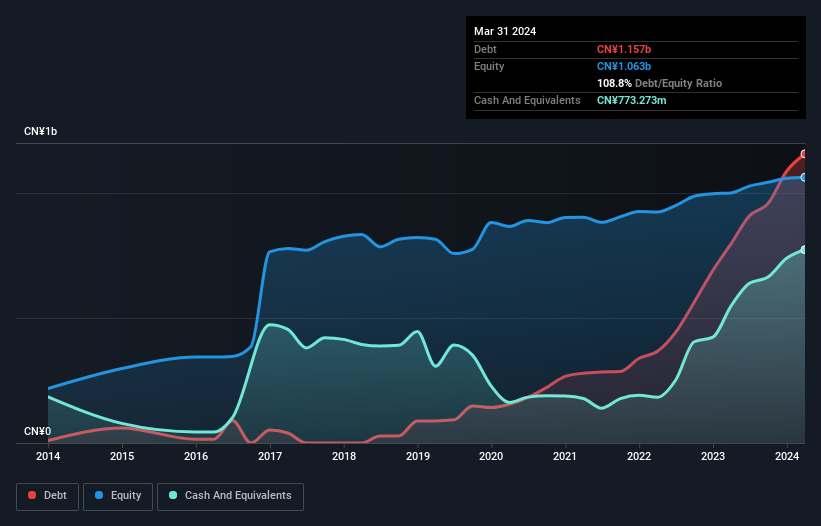This screenshot has width=821, height=526.
Task: Click the tooltip Debt row label
Action: [x=485, y=49]
